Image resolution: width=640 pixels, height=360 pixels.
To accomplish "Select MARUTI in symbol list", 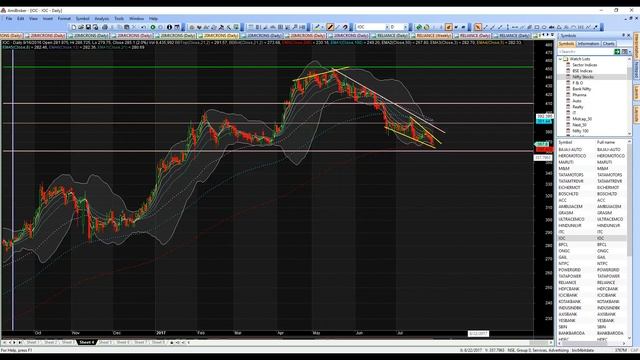I will 566,162.
